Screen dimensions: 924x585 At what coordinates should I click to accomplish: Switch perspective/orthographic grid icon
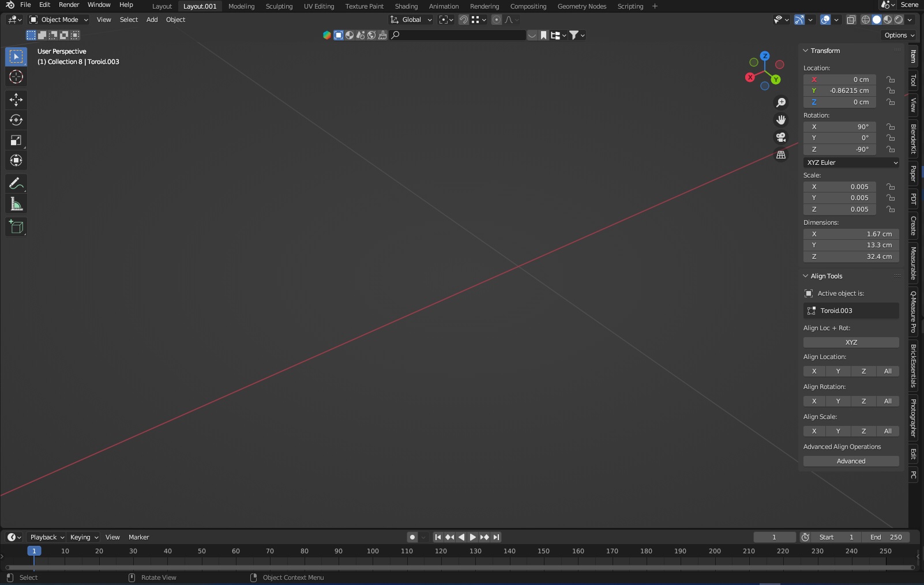(x=781, y=155)
